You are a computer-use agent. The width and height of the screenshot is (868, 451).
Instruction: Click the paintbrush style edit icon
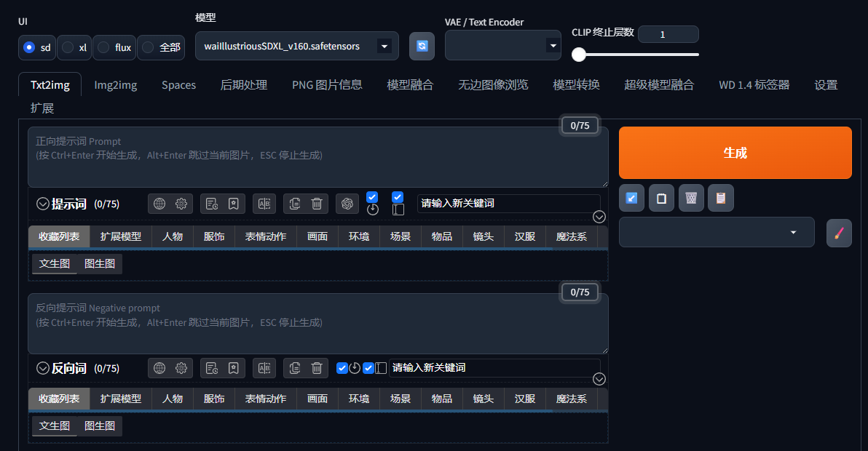point(839,233)
